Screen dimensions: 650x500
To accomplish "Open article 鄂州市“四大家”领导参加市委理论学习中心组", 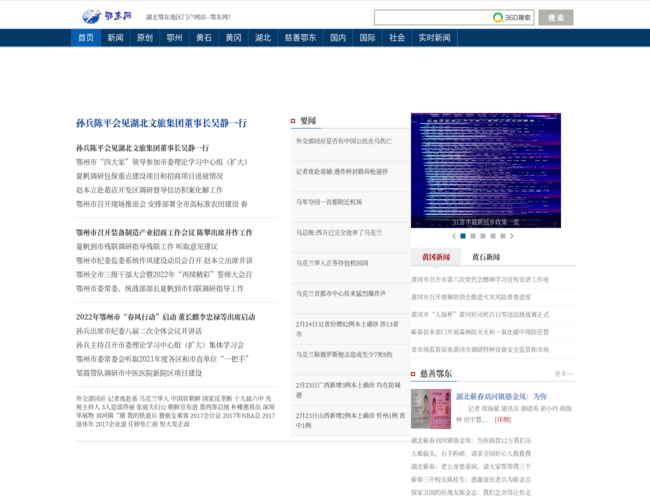I will pyautogui.click(x=162, y=162).
